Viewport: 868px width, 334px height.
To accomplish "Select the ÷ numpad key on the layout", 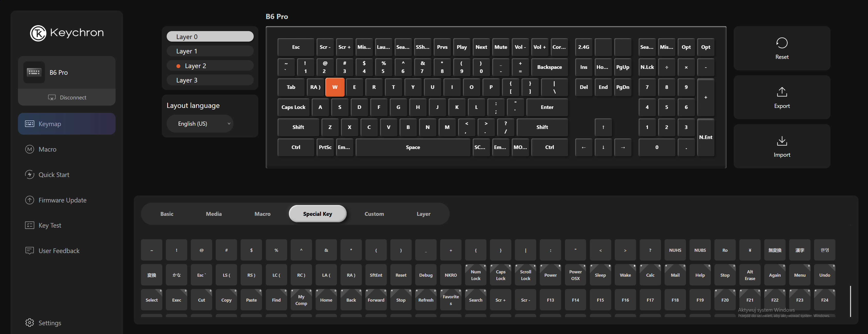I will [666, 67].
